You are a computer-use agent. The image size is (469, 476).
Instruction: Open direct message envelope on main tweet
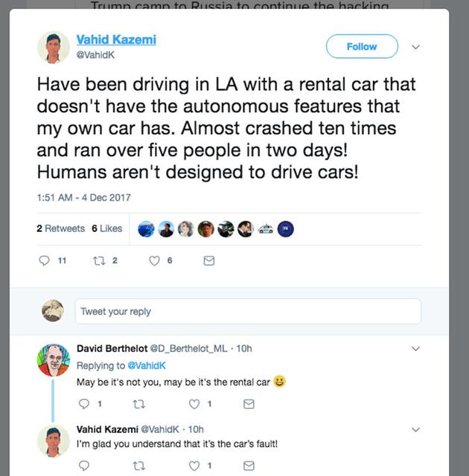[209, 261]
